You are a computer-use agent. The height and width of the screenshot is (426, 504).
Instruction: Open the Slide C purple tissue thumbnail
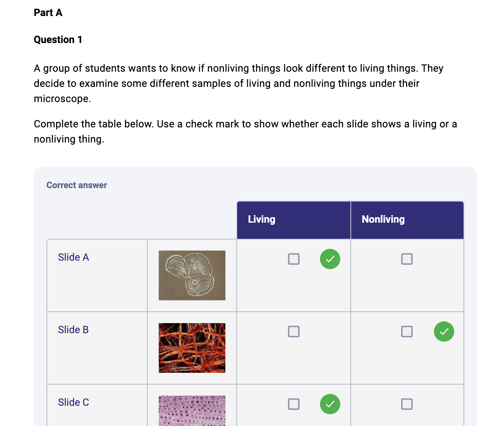192,411
